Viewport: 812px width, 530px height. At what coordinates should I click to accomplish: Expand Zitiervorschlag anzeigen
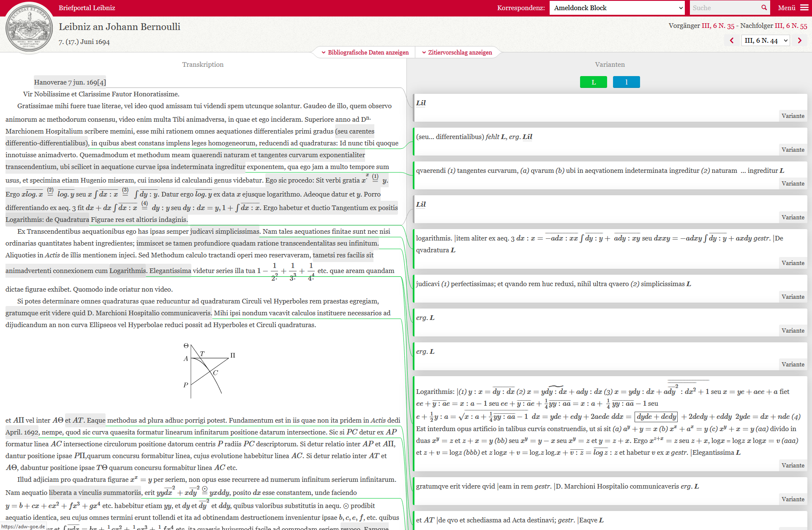(x=457, y=52)
